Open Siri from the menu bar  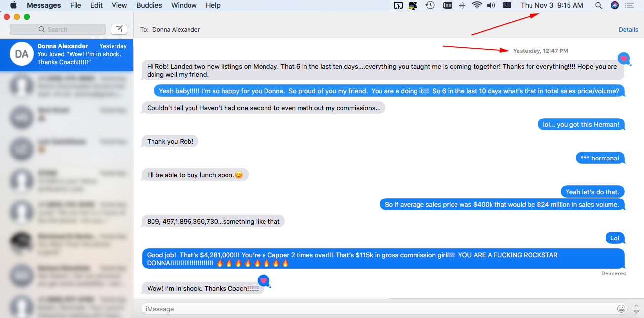point(614,5)
